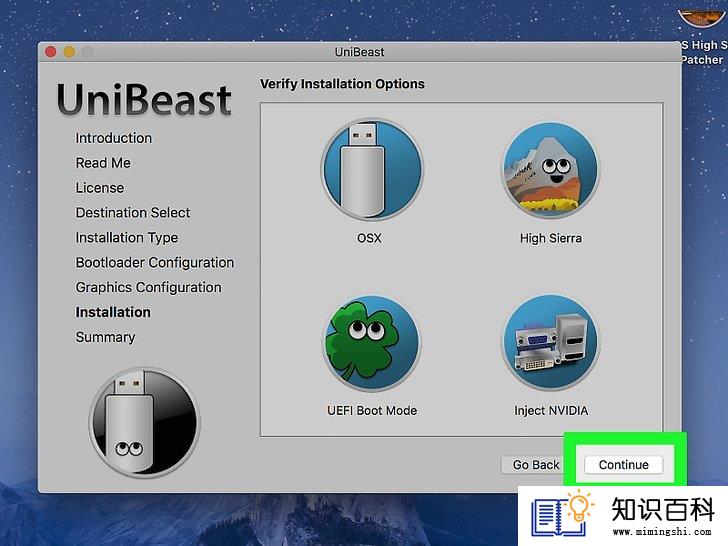Close the UniBeast window
This screenshot has height=546, width=728.
click(x=51, y=52)
